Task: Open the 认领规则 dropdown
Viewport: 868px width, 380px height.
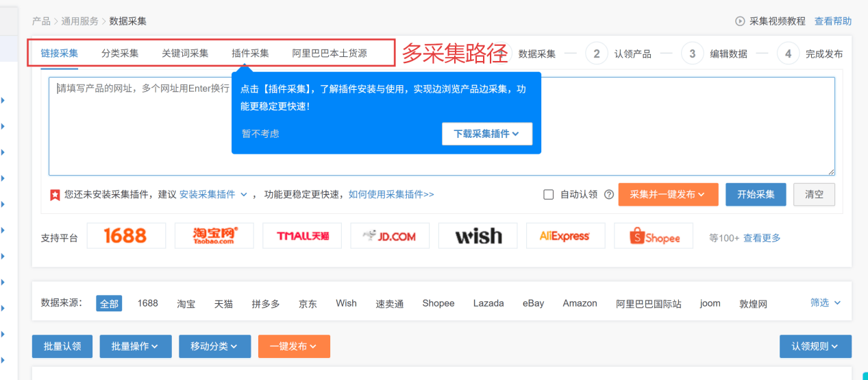Action: 815,346
